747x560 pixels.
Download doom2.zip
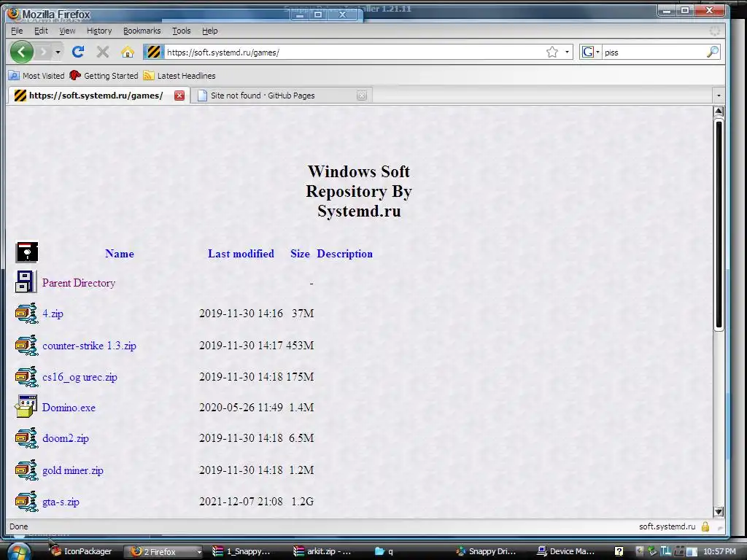[65, 438]
